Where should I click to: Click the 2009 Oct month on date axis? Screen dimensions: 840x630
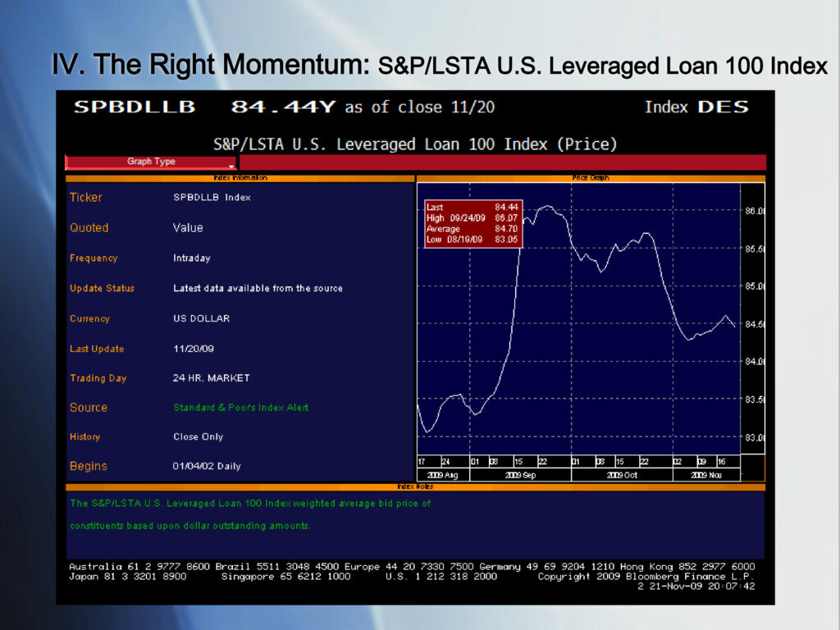(x=621, y=475)
